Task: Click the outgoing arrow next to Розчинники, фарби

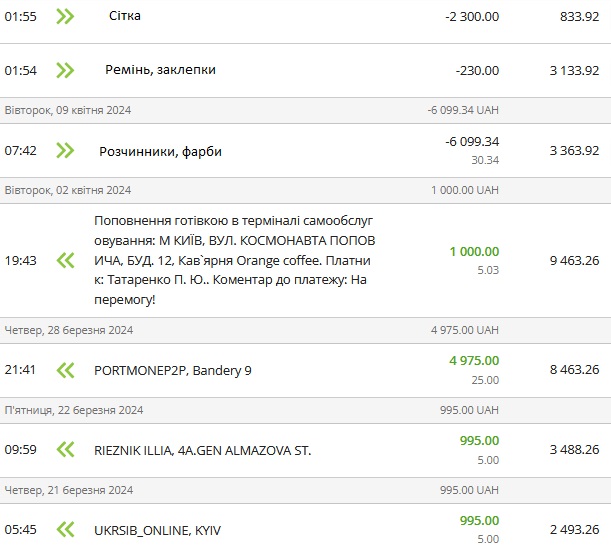Action: click(65, 151)
